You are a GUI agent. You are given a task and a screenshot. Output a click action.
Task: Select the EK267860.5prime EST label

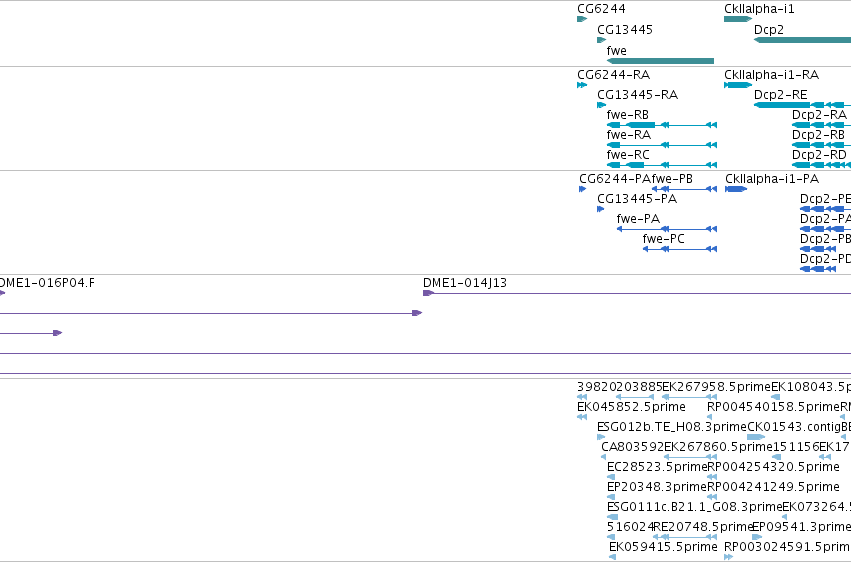[x=718, y=448]
